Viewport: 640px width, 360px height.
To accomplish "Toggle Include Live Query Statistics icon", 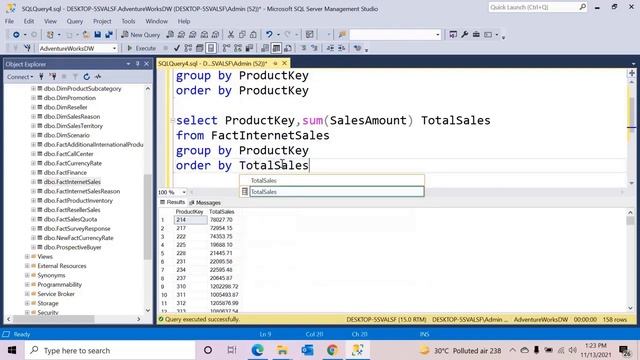I will 238,48.
